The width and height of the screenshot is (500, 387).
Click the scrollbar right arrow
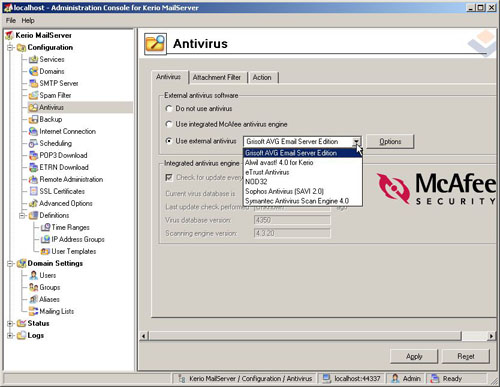pyautogui.click(x=491, y=336)
